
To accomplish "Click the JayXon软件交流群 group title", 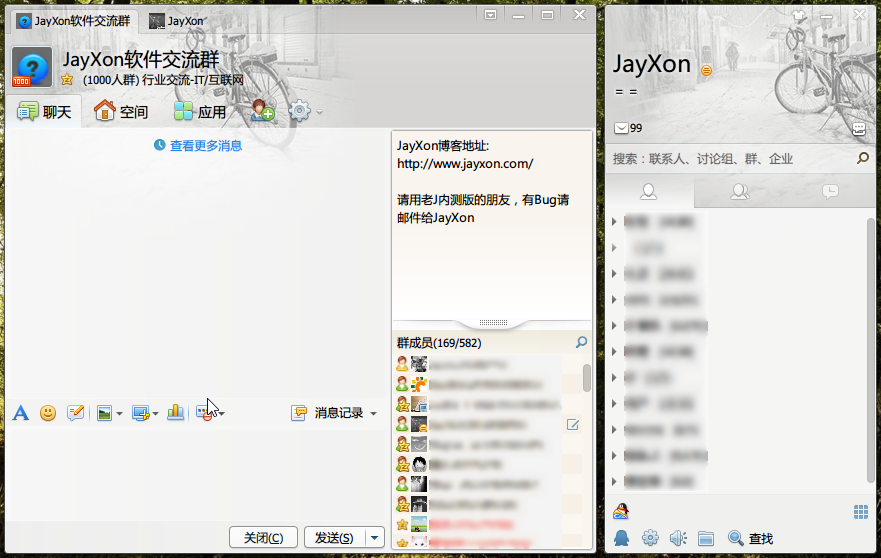I will coord(140,60).
